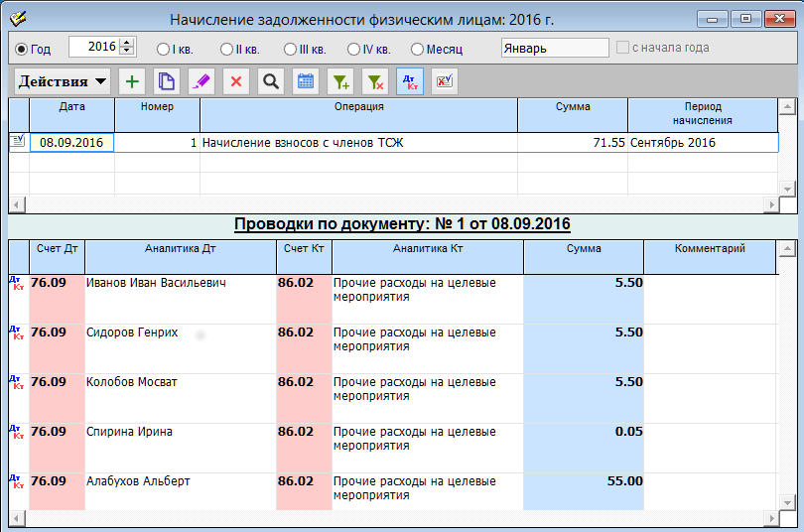Viewport: 804px width, 532px height.
Task: Toggle the 'с начала года' checkbox
Action: (622, 48)
